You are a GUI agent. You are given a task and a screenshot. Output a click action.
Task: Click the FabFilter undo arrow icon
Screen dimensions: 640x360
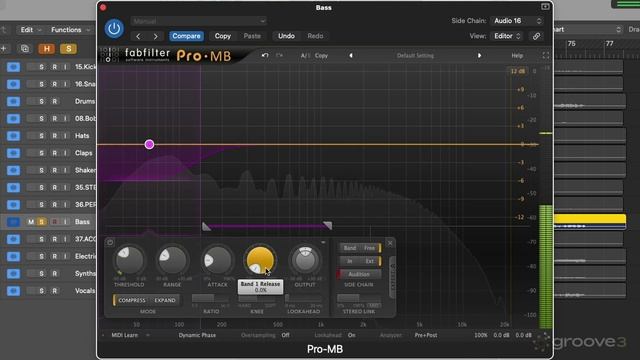[x=265, y=55]
